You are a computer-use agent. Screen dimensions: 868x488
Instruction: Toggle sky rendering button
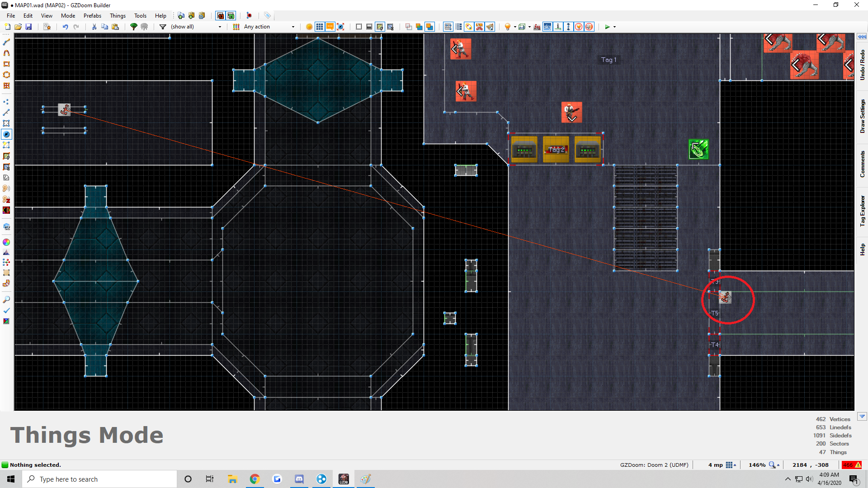pyautogui.click(x=547, y=27)
